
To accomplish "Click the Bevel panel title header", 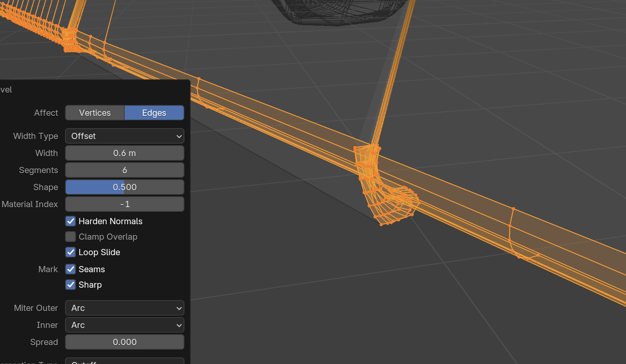I will click(x=6, y=90).
